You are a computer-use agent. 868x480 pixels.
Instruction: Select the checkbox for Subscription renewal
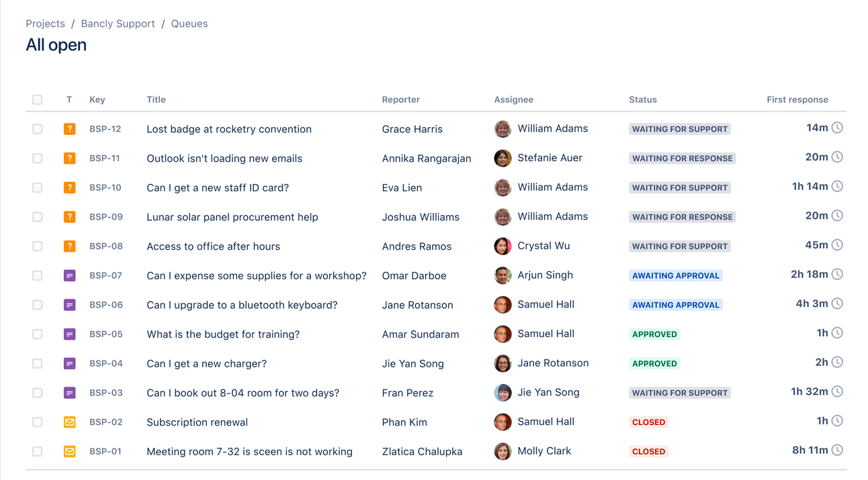tap(38, 422)
